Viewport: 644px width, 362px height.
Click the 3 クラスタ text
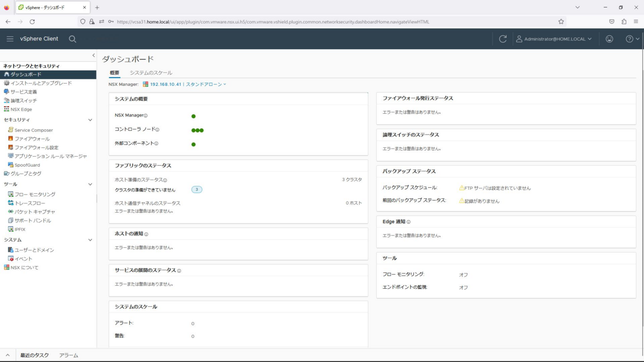(352, 180)
